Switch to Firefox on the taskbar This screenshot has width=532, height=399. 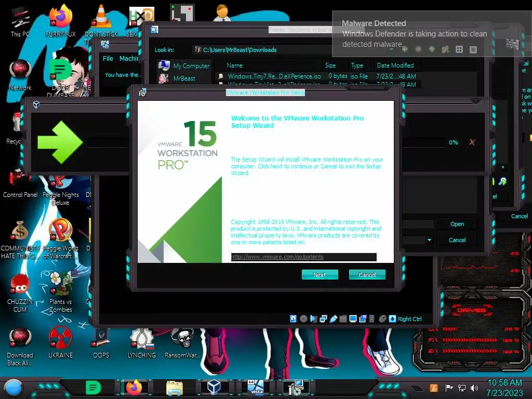point(134,388)
